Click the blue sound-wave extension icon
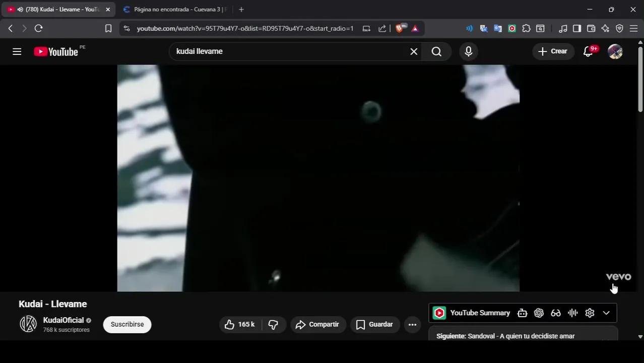The width and height of the screenshot is (644, 363). (470, 29)
